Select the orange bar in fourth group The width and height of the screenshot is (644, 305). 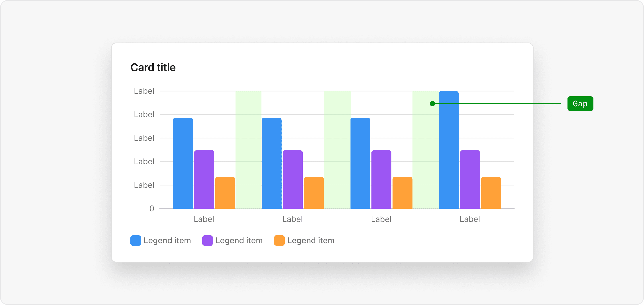(491, 193)
